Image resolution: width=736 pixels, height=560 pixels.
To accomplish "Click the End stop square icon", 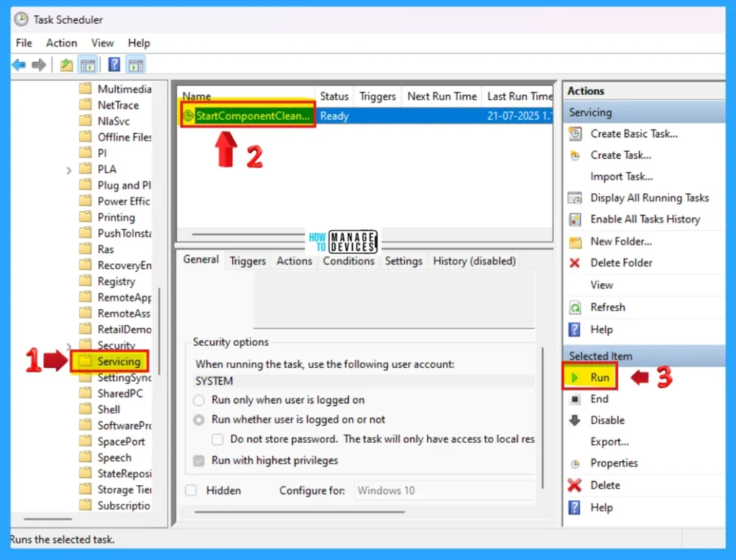I will point(574,399).
